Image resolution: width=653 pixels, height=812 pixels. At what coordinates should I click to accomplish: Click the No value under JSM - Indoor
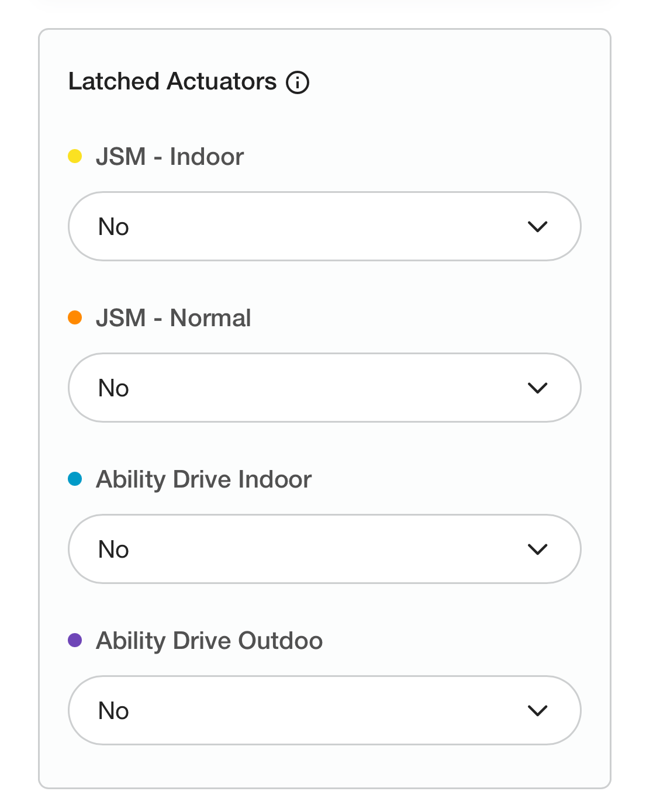coord(113,227)
